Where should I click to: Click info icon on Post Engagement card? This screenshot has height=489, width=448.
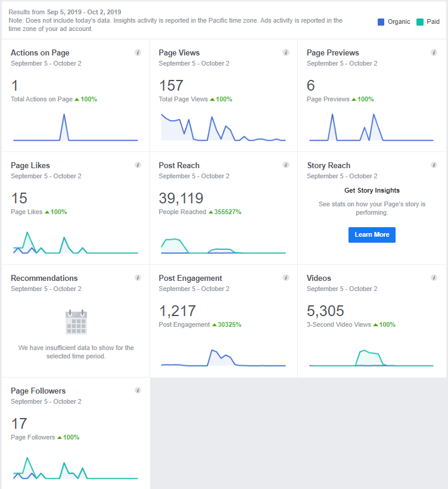coord(286,278)
